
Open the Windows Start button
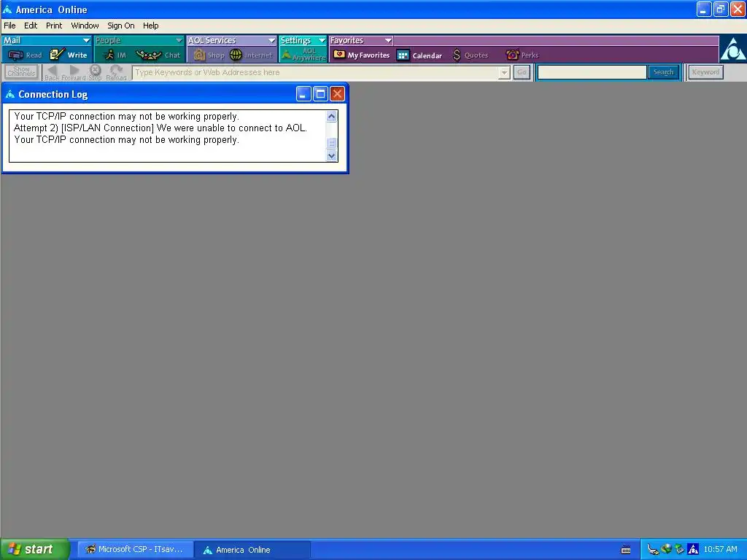tap(35, 550)
